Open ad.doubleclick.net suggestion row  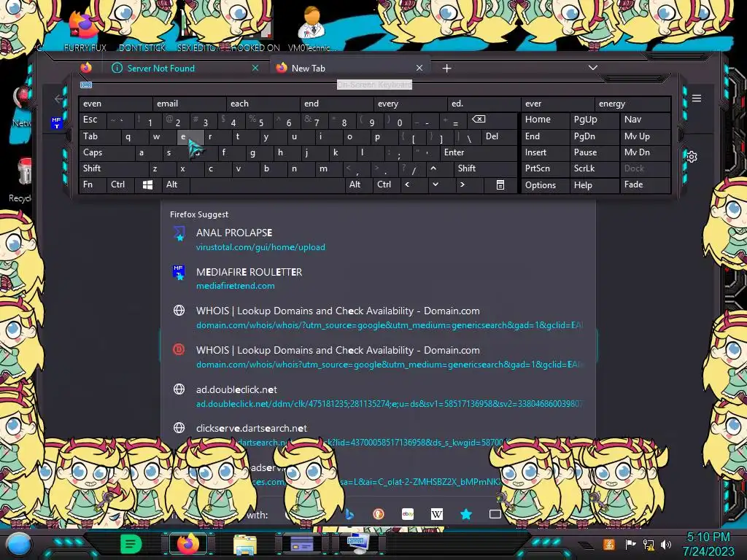[379, 396]
